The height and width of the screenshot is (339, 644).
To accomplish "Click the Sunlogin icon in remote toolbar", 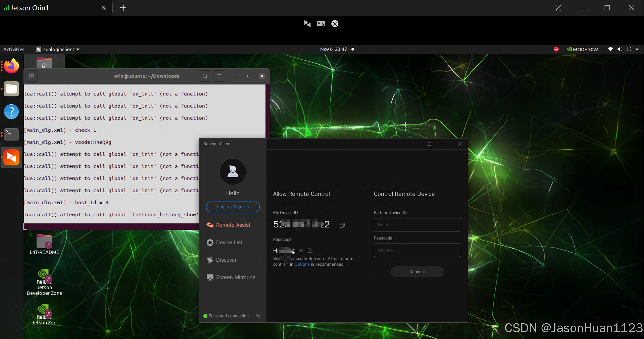I will (x=307, y=24).
